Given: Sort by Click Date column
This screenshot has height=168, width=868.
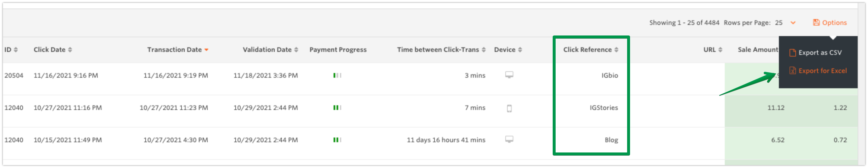Looking at the screenshot, I should (x=53, y=50).
